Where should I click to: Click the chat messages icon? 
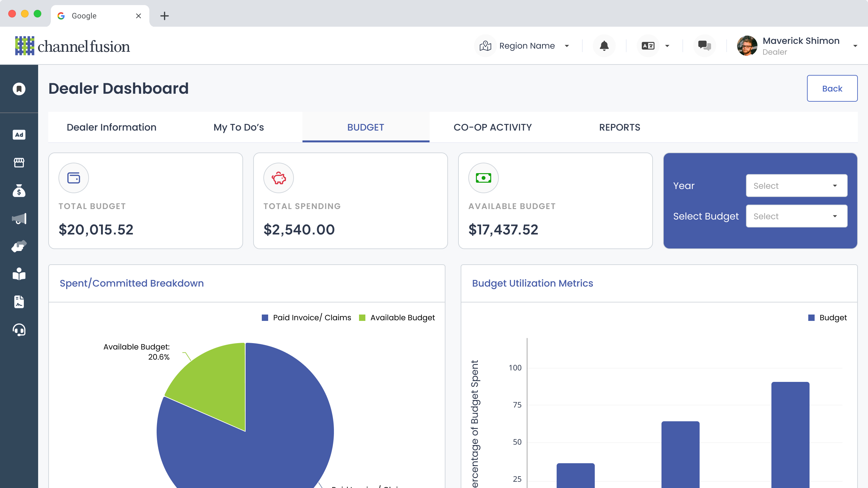[704, 45]
